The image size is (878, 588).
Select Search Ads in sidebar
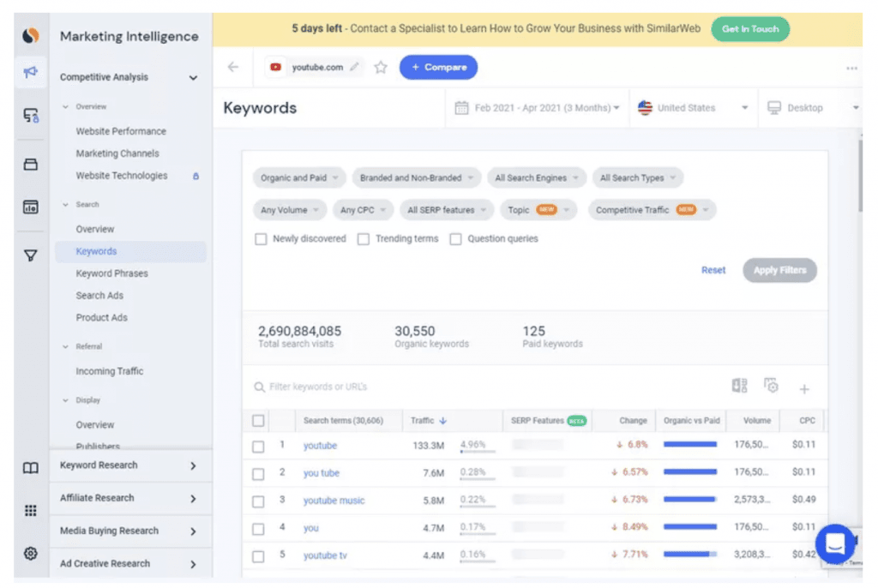99,295
